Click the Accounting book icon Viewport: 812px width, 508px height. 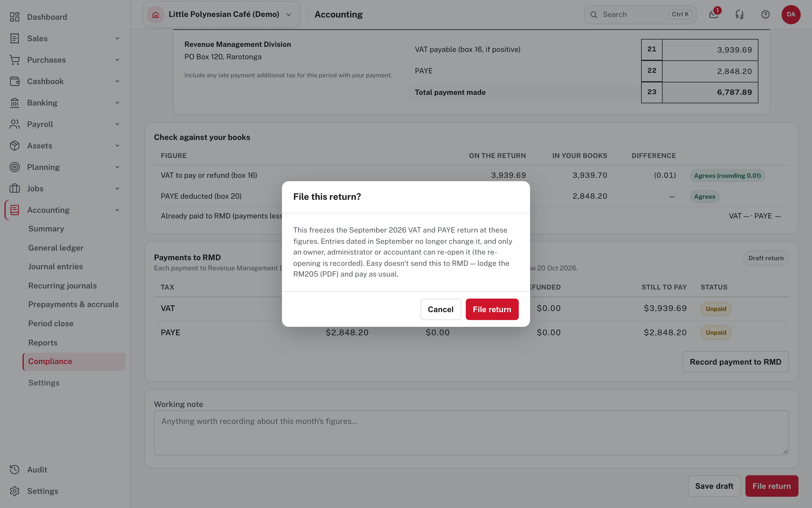click(14, 210)
